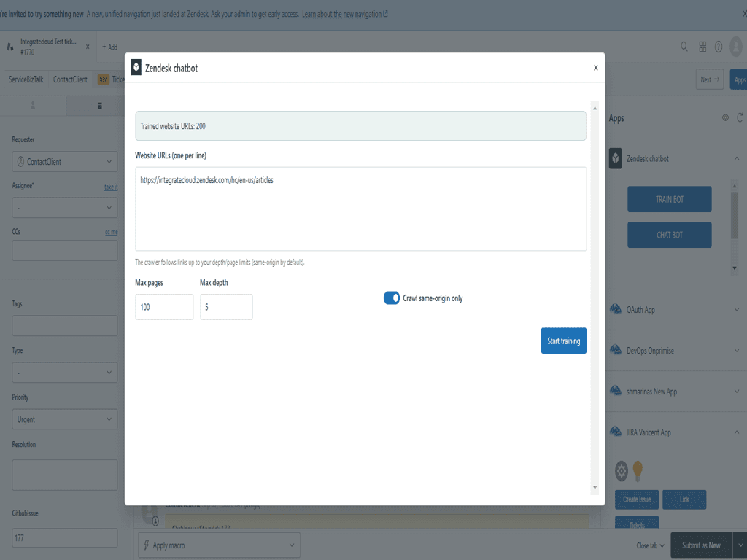
Task: Click the Max depth input field
Action: click(226, 307)
